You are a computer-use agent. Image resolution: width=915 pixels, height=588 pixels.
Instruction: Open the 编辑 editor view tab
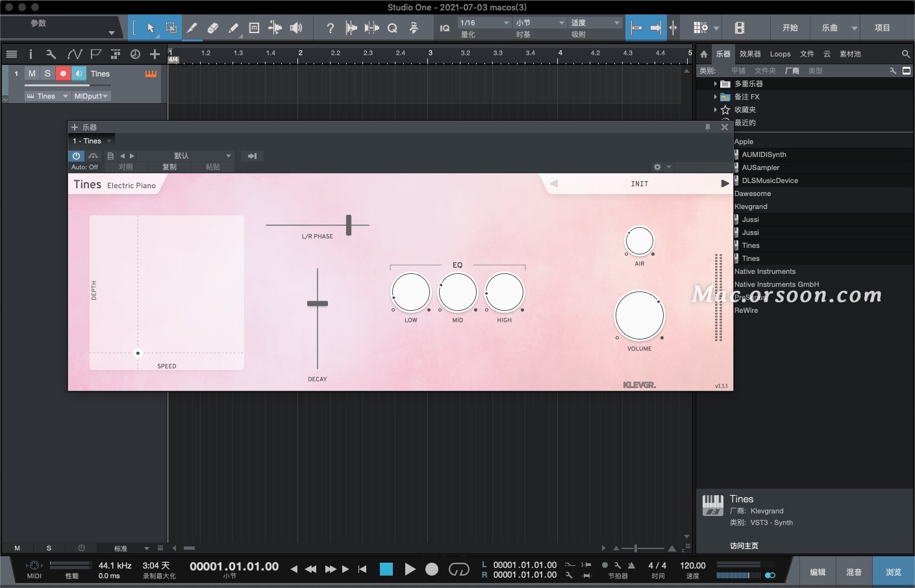click(818, 572)
